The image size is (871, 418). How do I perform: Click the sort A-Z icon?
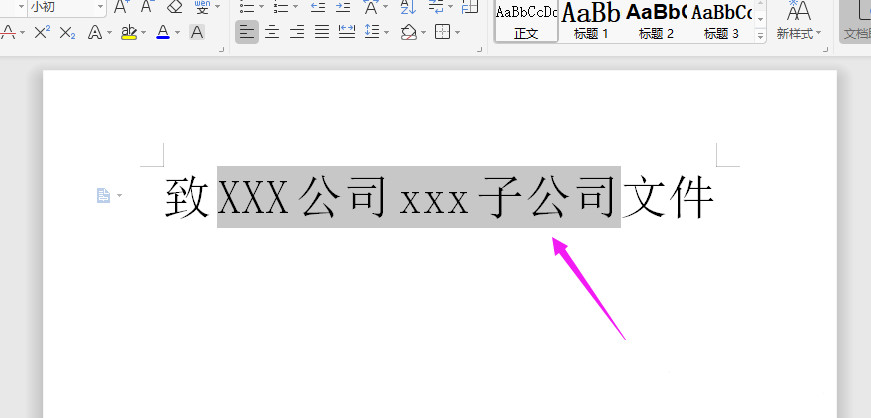click(408, 7)
